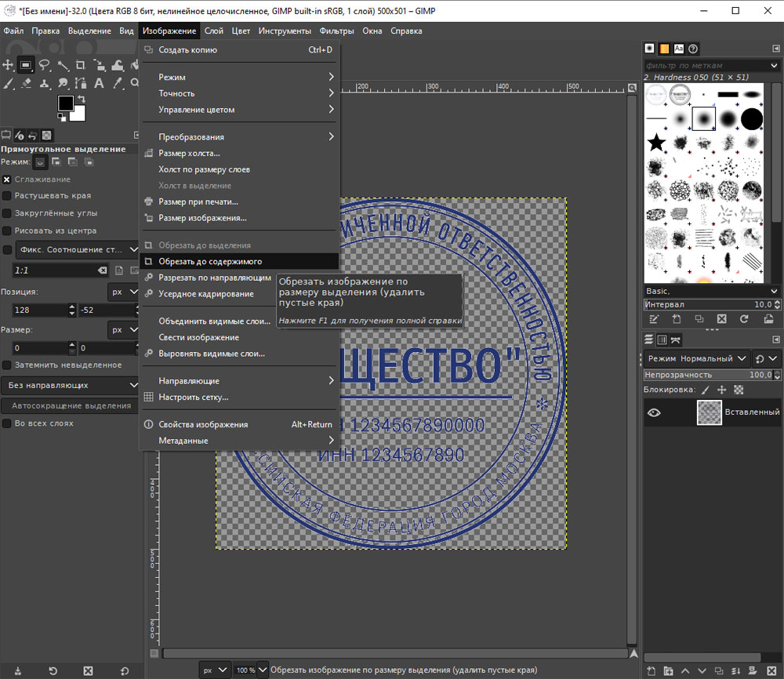Image resolution: width=784 pixels, height=679 pixels.
Task: Enable Затемнить невыделенное checkbox
Action: coord(6,365)
